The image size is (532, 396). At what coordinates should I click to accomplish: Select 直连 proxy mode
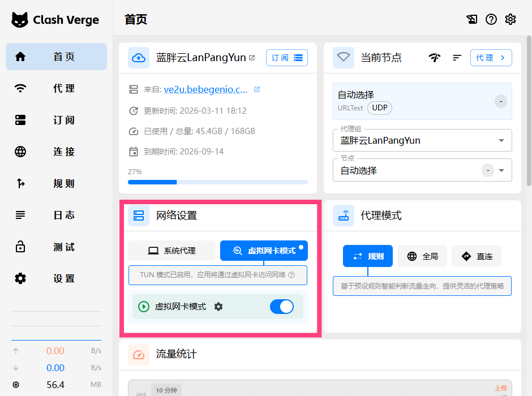click(477, 256)
